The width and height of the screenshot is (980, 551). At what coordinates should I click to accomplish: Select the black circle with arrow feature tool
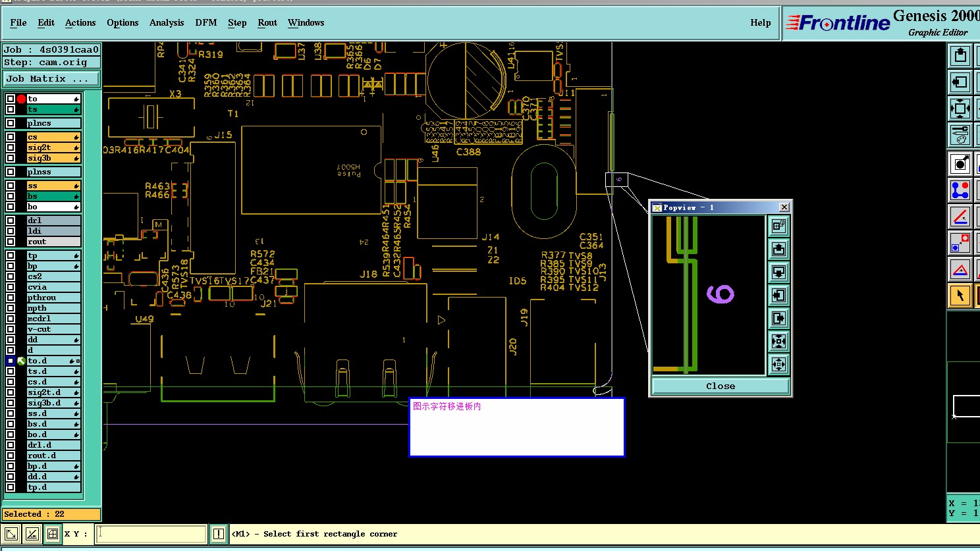(960, 164)
